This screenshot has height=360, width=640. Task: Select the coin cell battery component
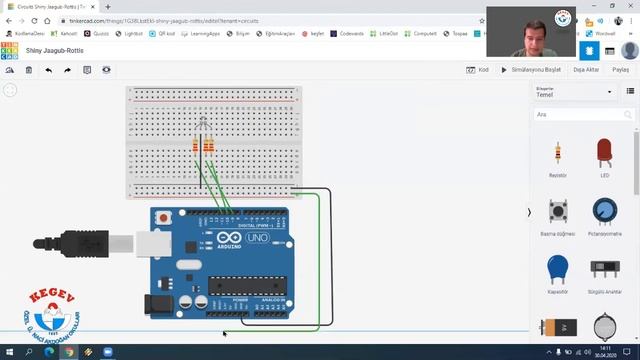(604, 327)
